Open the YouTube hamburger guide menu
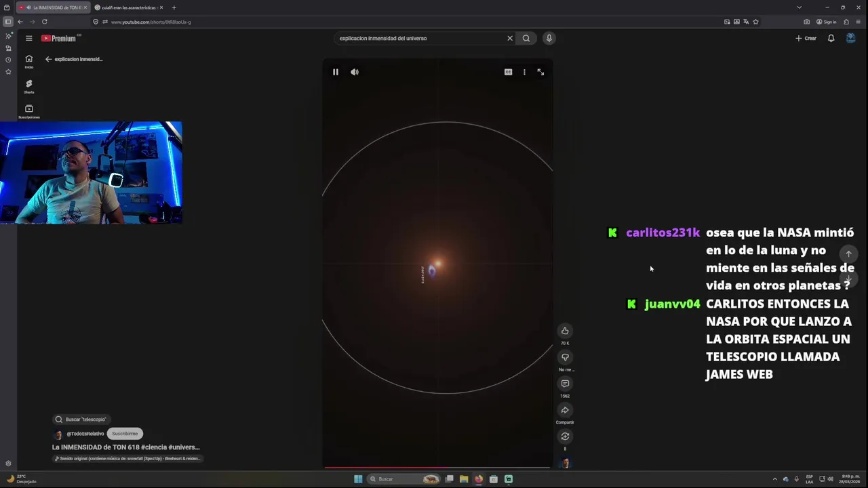The height and width of the screenshot is (488, 868). (29, 39)
